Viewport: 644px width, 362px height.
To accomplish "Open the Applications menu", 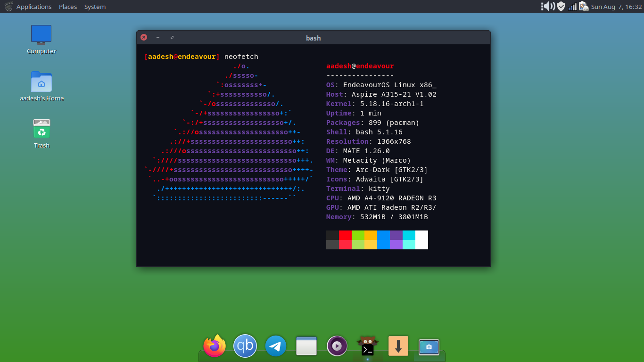I will pyautogui.click(x=34, y=7).
